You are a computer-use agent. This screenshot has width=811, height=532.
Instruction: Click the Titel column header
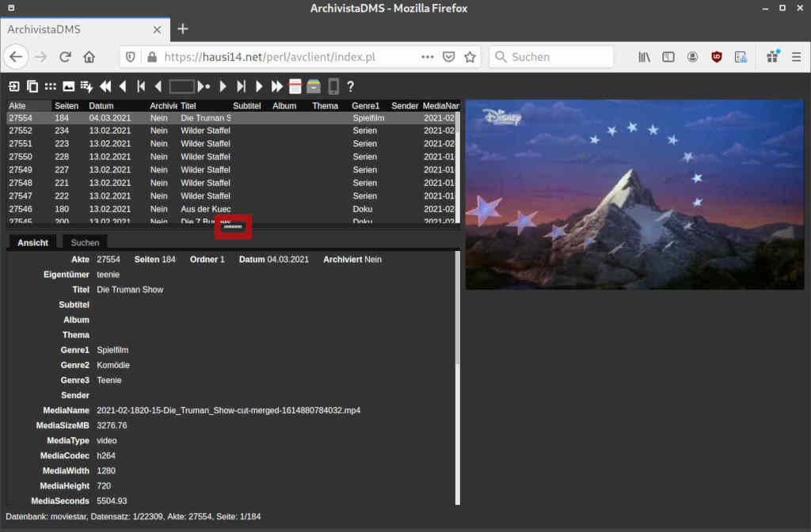188,105
